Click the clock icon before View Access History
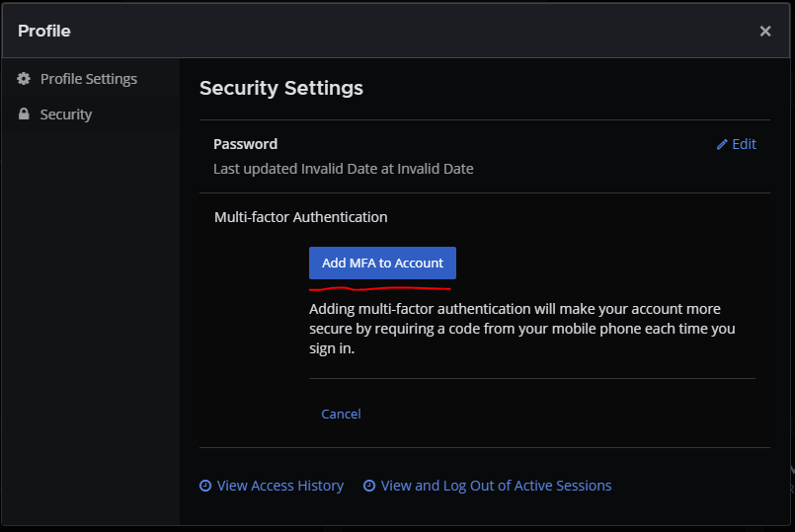 point(205,486)
